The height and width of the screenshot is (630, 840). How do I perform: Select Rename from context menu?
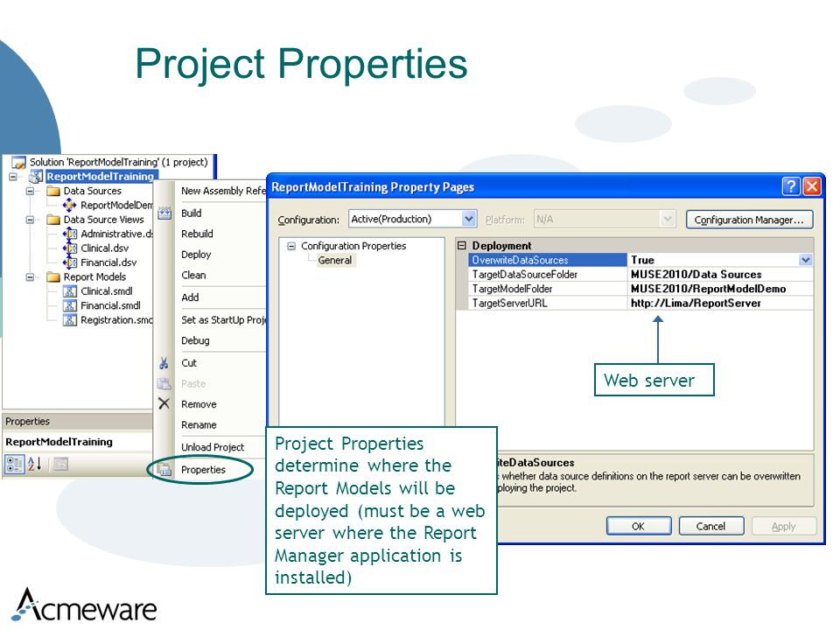click(199, 425)
